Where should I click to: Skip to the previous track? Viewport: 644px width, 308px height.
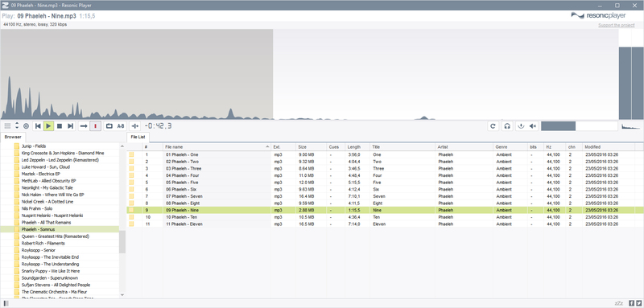coord(38,126)
